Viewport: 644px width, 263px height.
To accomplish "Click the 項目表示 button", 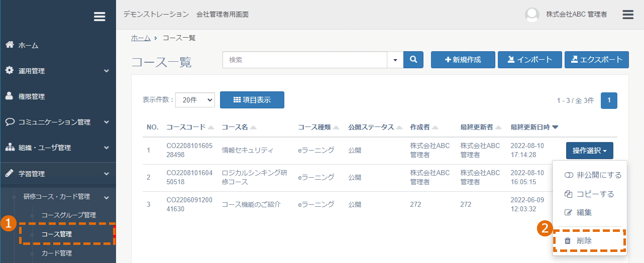I will tap(252, 100).
